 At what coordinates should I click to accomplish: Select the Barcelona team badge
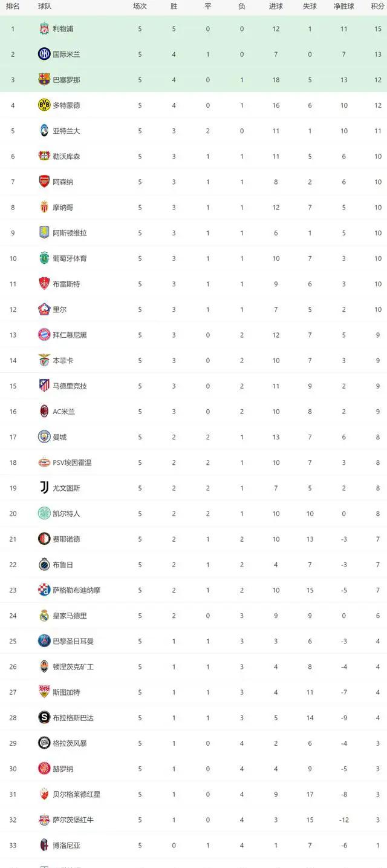(x=44, y=79)
